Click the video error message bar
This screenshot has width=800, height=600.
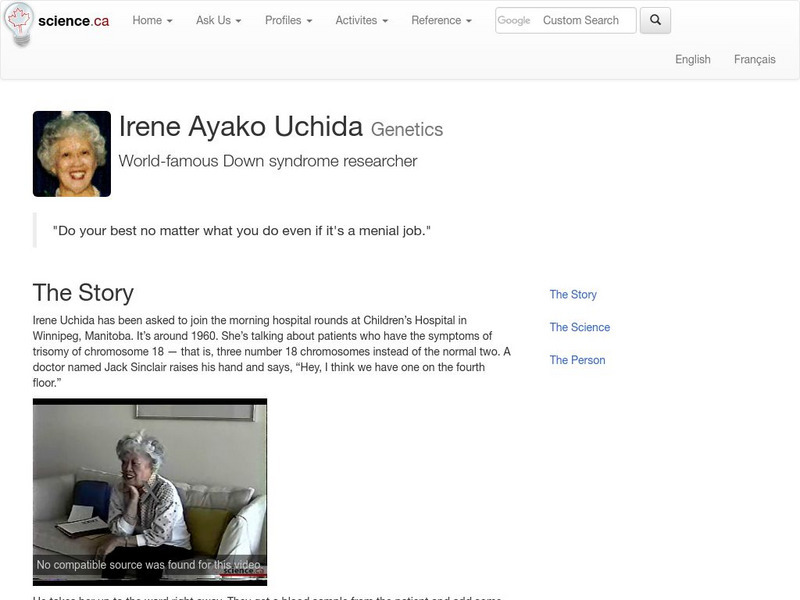coord(150,563)
